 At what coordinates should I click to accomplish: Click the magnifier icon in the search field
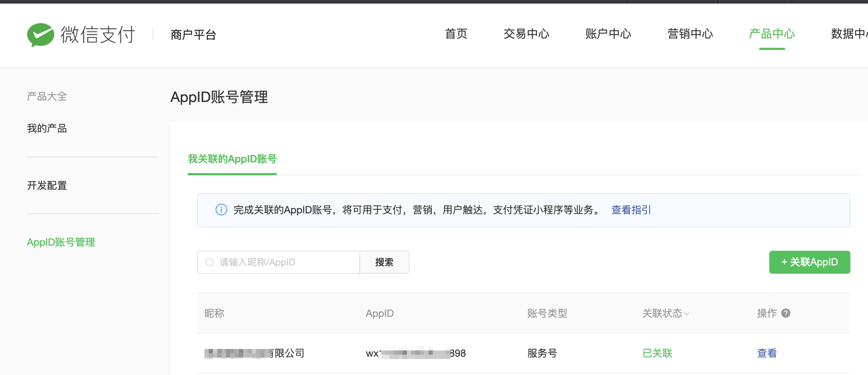pyautogui.click(x=209, y=262)
